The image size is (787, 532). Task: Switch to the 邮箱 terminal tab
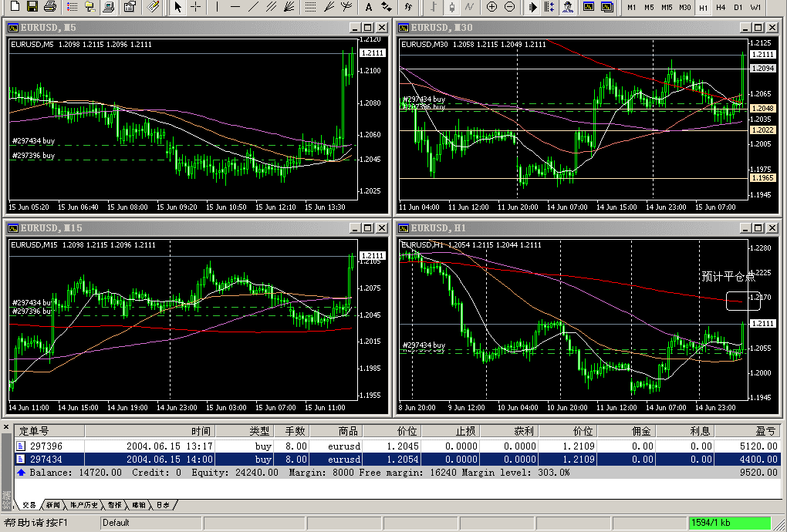coord(139,505)
